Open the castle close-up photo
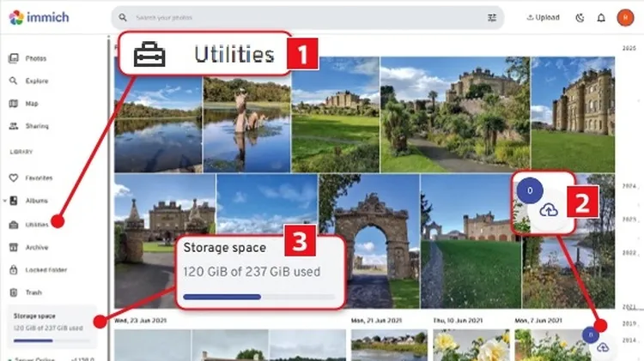 coord(573,114)
